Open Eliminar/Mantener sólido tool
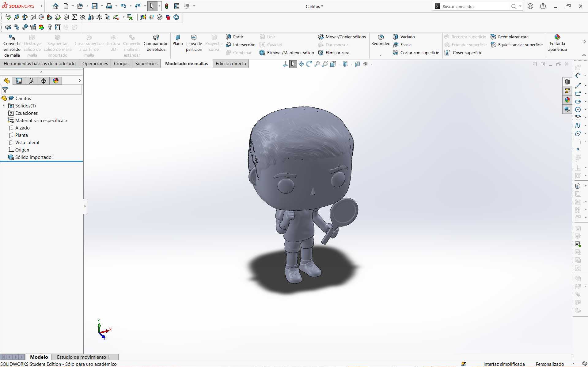 click(287, 53)
